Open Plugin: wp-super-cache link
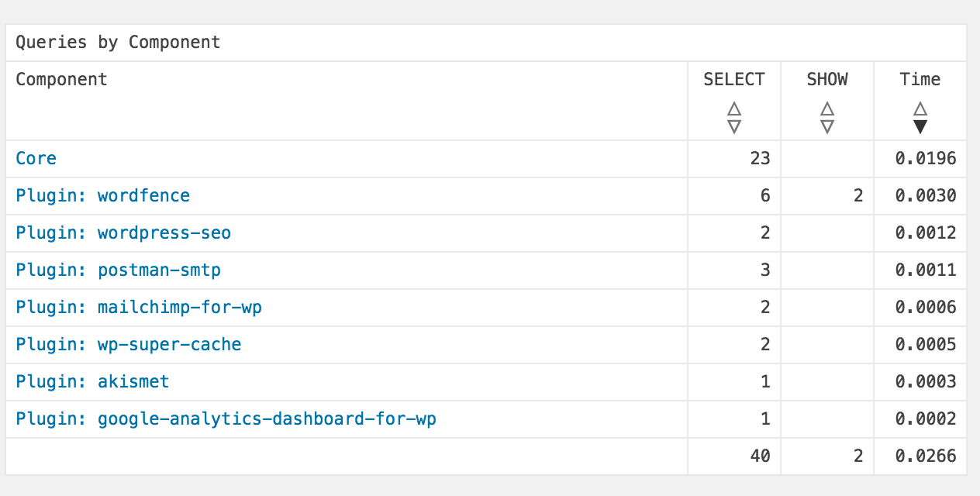980x496 pixels. point(129,345)
